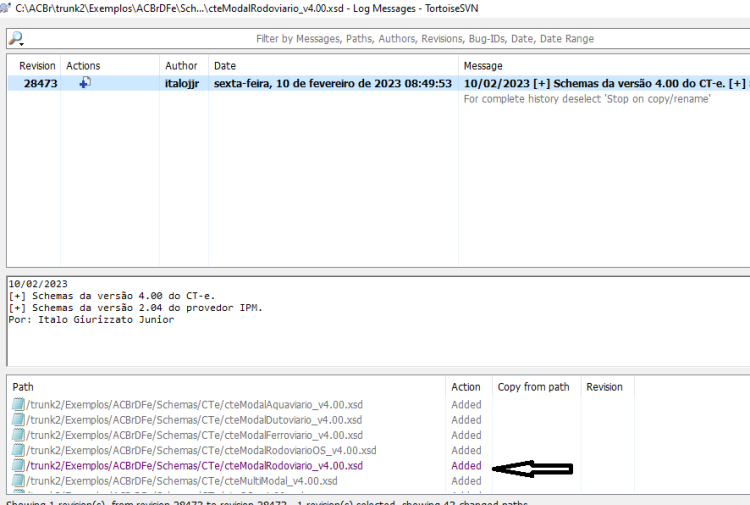Image resolution: width=750 pixels, height=505 pixels.
Task: Click 'Schemas da versão 4.00 do CT-e' log line
Action: (112, 296)
